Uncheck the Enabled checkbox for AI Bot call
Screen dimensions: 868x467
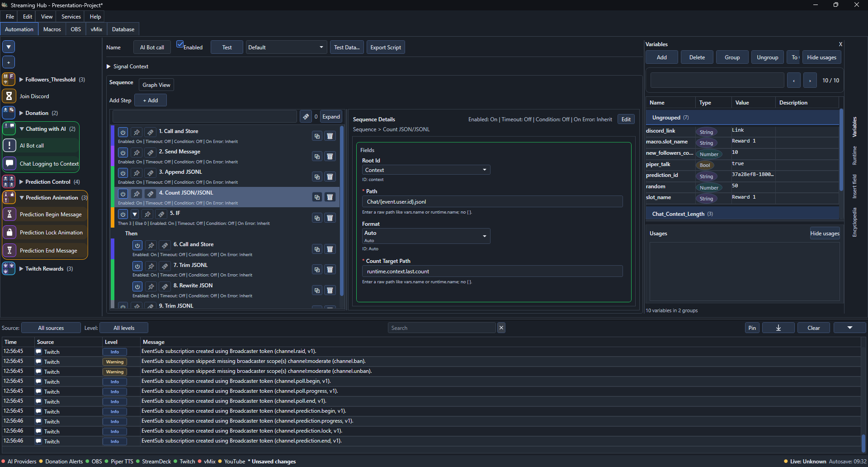(x=180, y=44)
